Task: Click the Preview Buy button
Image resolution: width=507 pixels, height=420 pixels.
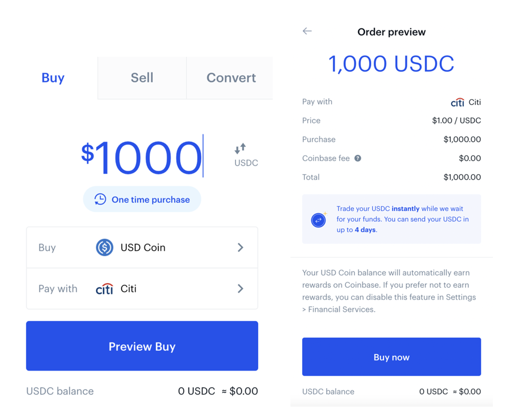Action: [142, 346]
